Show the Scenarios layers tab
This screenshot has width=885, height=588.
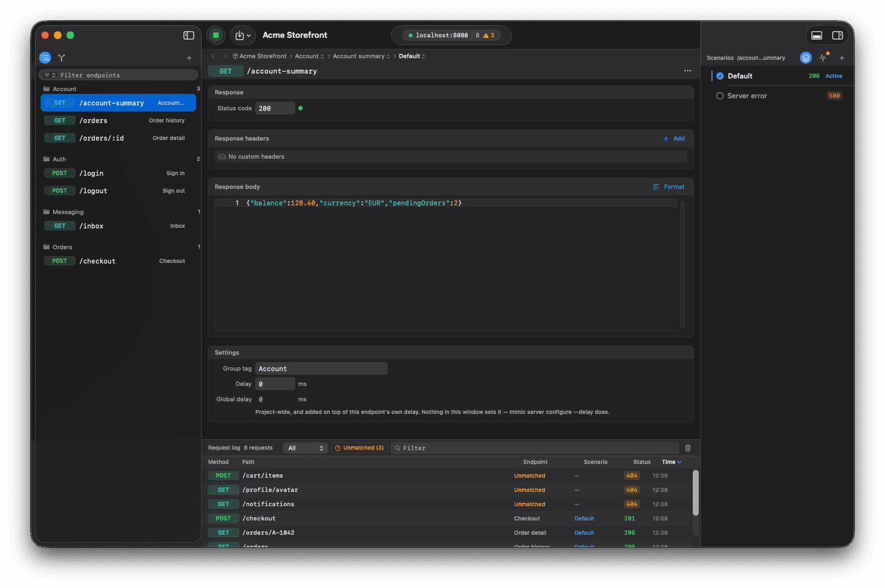[806, 58]
